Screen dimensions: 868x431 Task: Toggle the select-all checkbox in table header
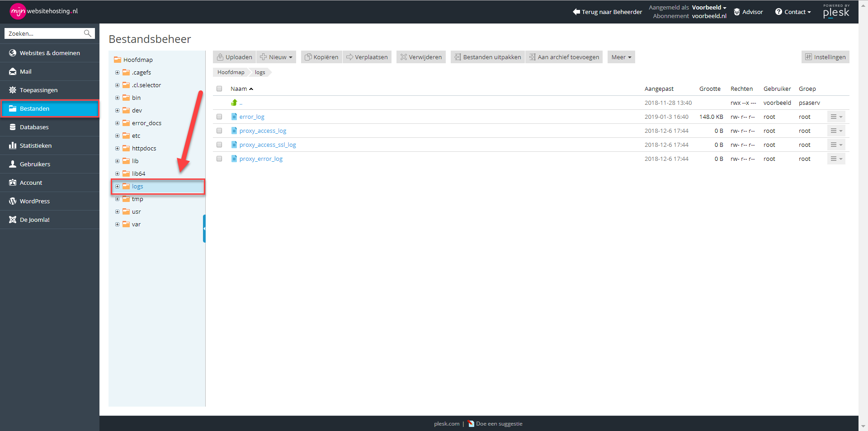(219, 89)
